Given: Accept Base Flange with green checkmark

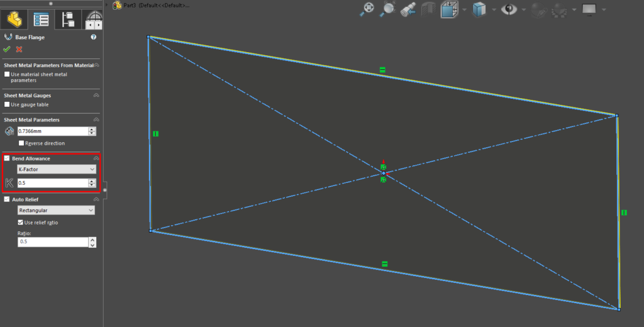Looking at the screenshot, I should 7,49.
